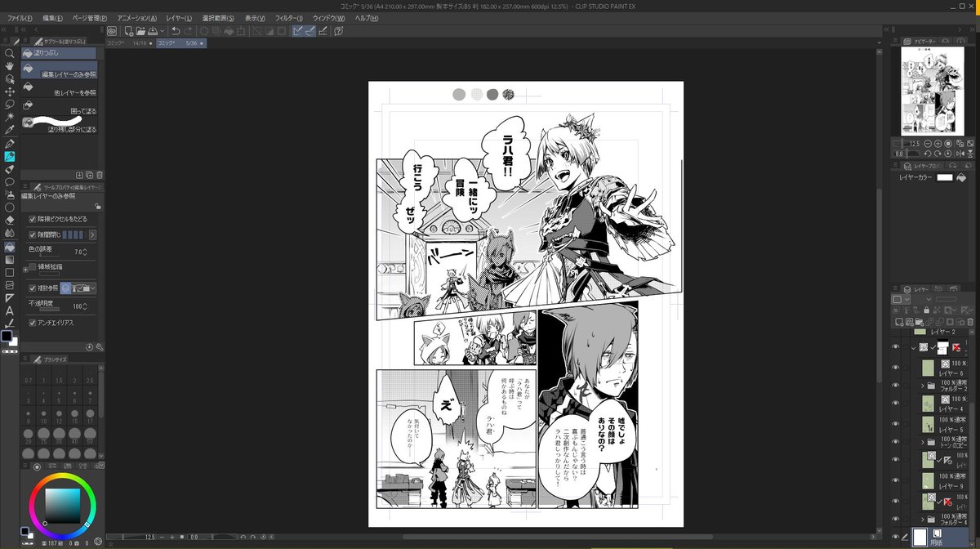Click the Undo arrow in command bar
980x549 pixels.
click(x=176, y=31)
